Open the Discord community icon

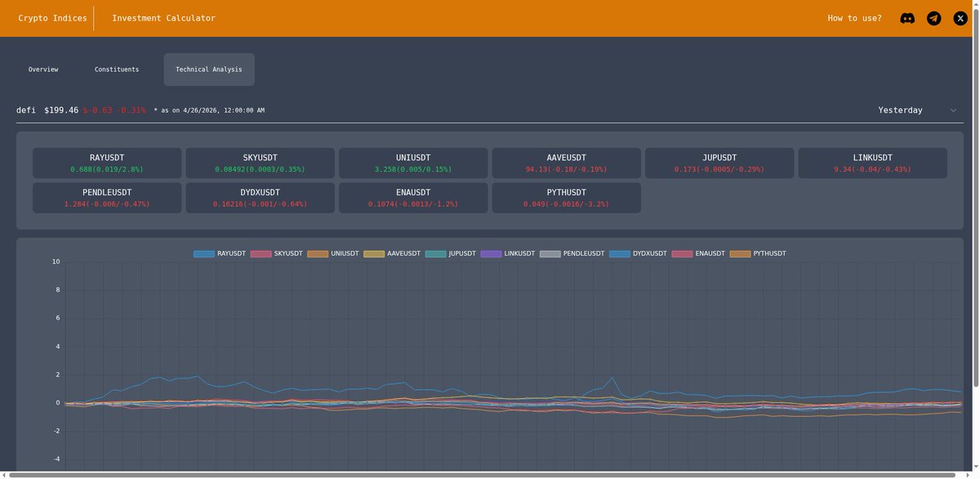tap(907, 17)
